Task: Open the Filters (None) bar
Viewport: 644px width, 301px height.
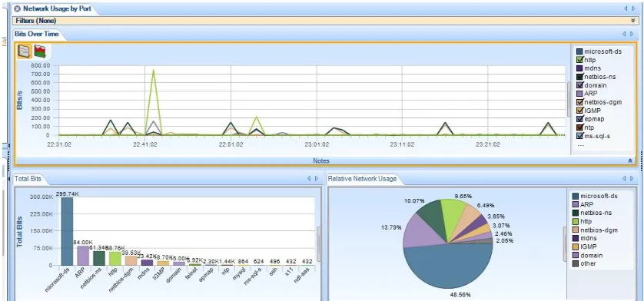Action: click(x=326, y=21)
